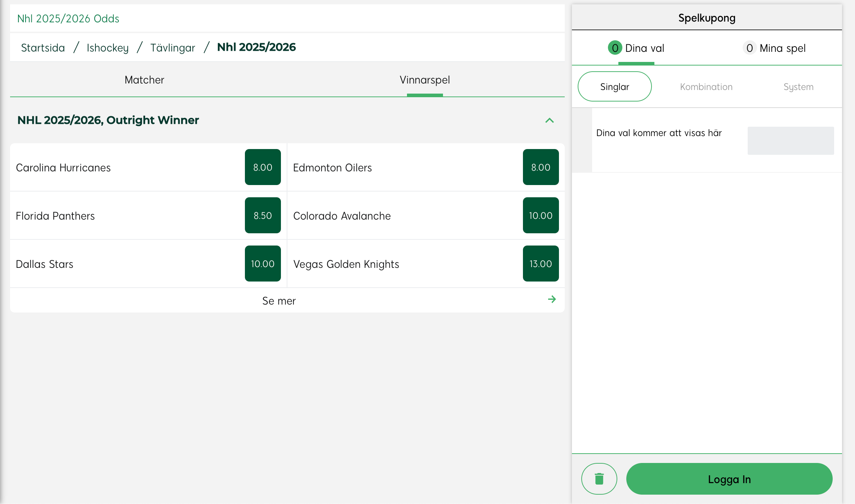Switch to the Mina spel tab

click(774, 48)
